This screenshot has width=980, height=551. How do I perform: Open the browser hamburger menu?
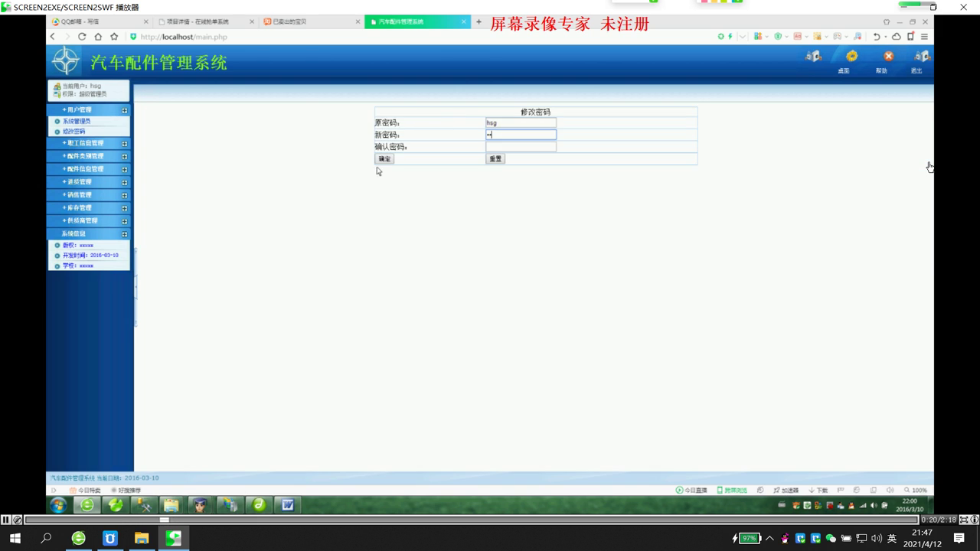point(924,37)
